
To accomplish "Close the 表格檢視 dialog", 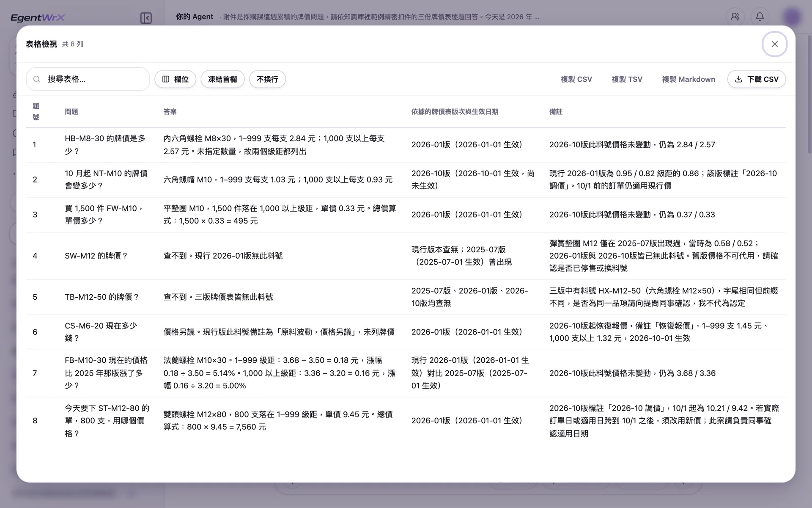I will tap(774, 44).
